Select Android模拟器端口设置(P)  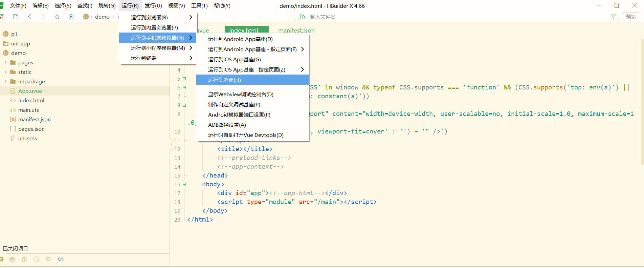pos(252,115)
